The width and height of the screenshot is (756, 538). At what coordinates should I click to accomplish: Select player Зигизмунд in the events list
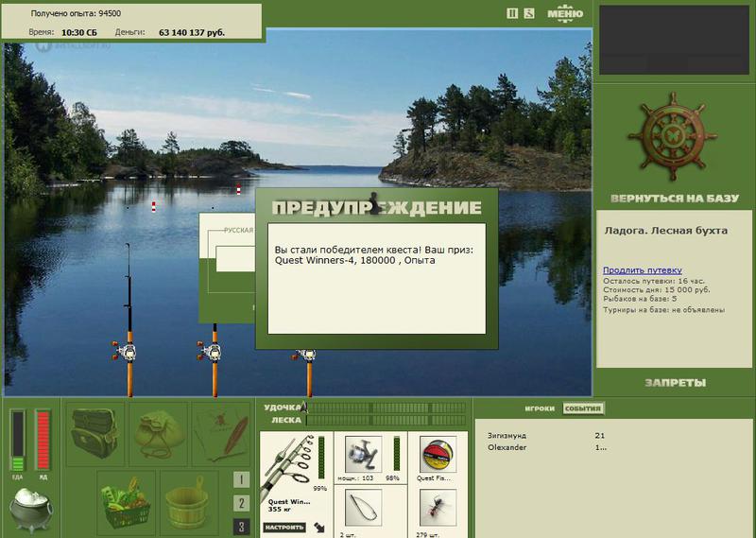tap(507, 435)
